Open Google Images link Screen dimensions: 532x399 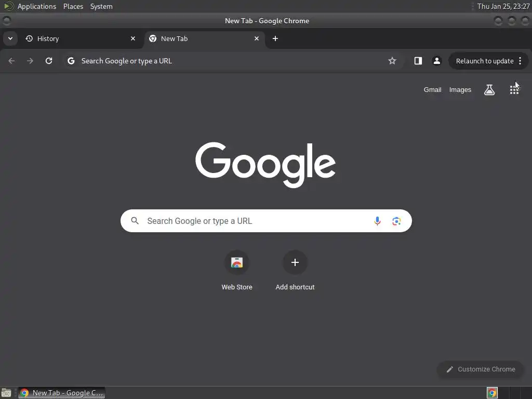click(460, 90)
